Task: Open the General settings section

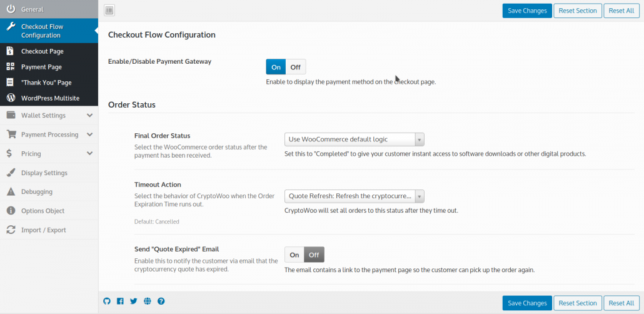Action: click(x=49, y=9)
